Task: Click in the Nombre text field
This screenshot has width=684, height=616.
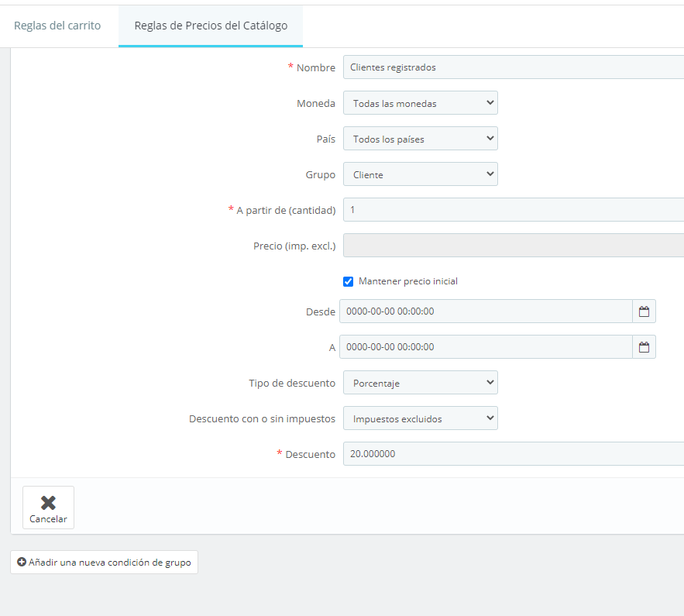Action: (513, 67)
